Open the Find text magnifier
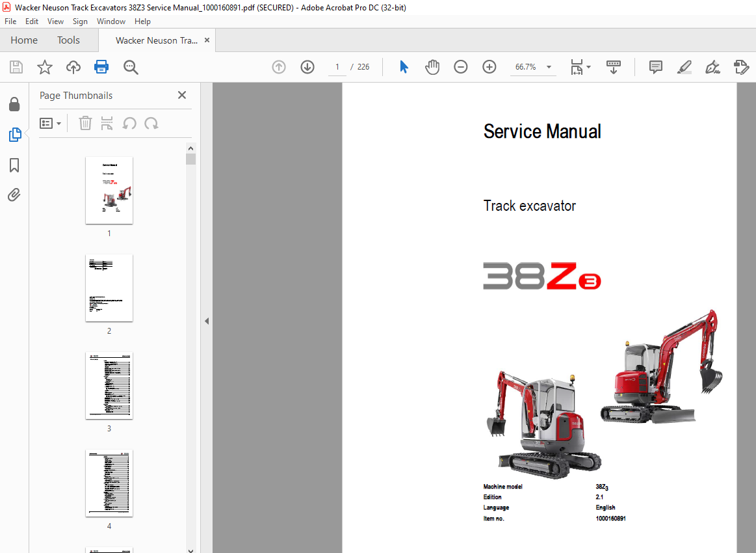This screenshot has height=553, width=756. click(131, 67)
